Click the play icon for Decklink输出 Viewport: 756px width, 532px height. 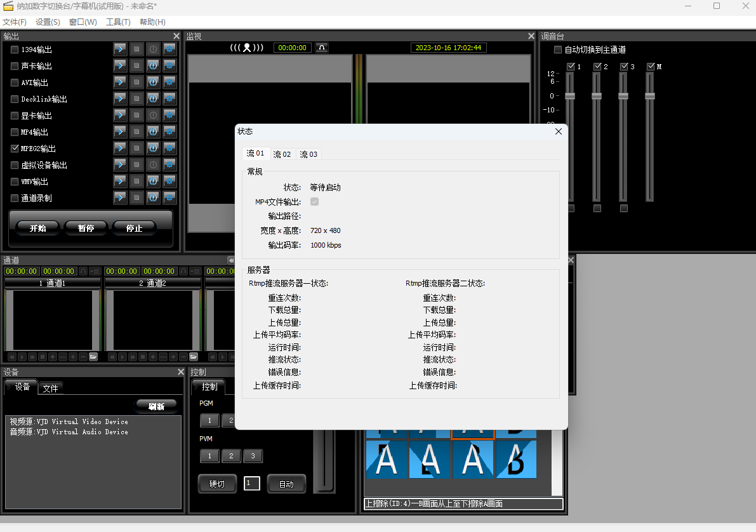120,98
